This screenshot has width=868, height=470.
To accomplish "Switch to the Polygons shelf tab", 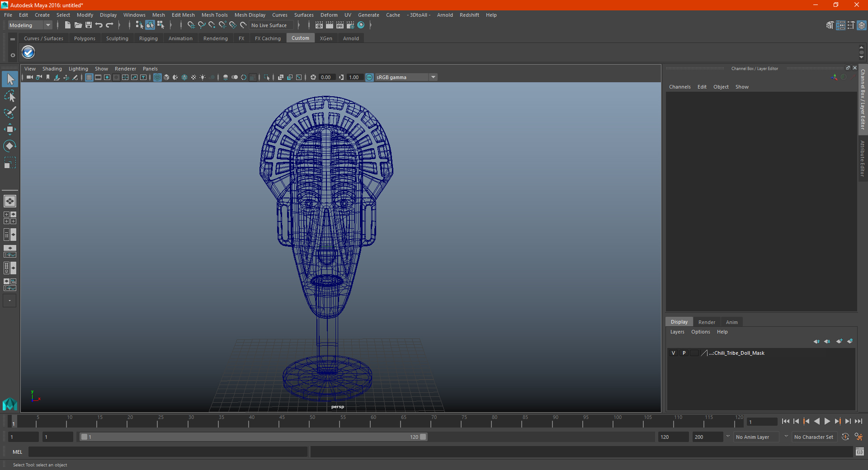I will click(85, 38).
